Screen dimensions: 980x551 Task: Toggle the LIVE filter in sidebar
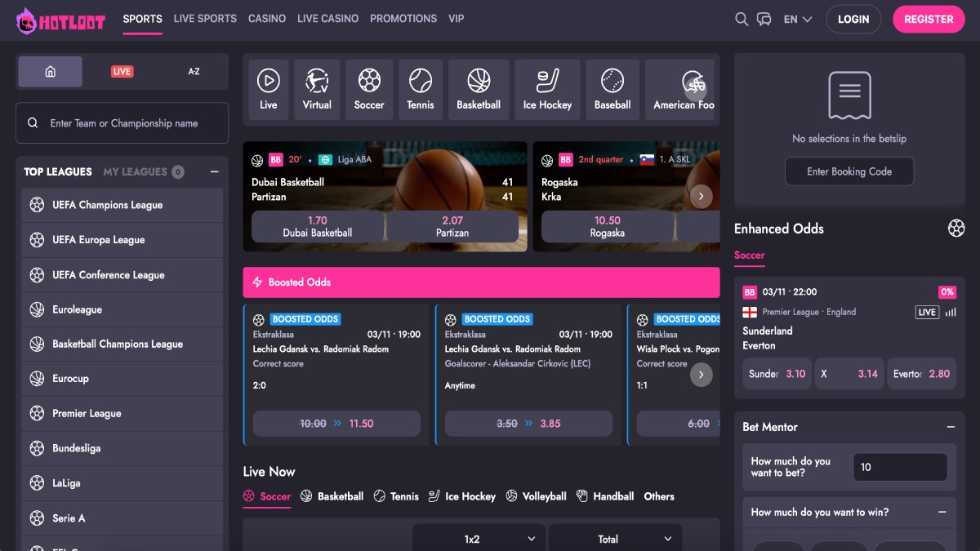click(122, 72)
